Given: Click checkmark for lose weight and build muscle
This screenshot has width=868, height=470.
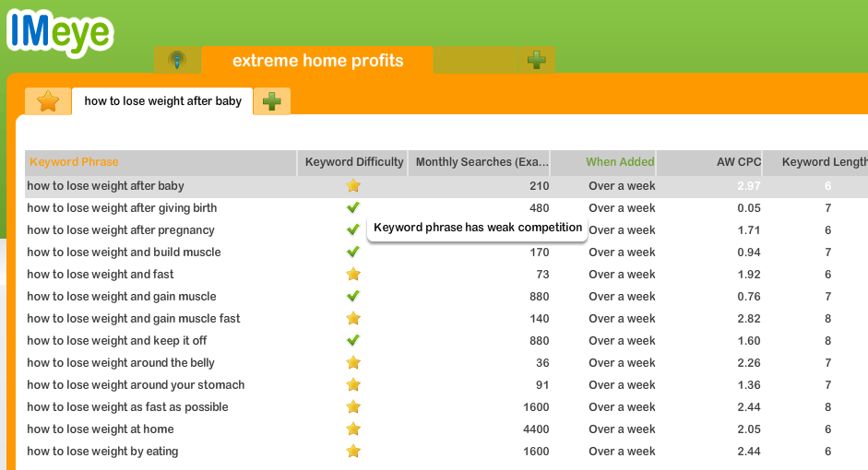Looking at the screenshot, I should pyautogui.click(x=353, y=253).
